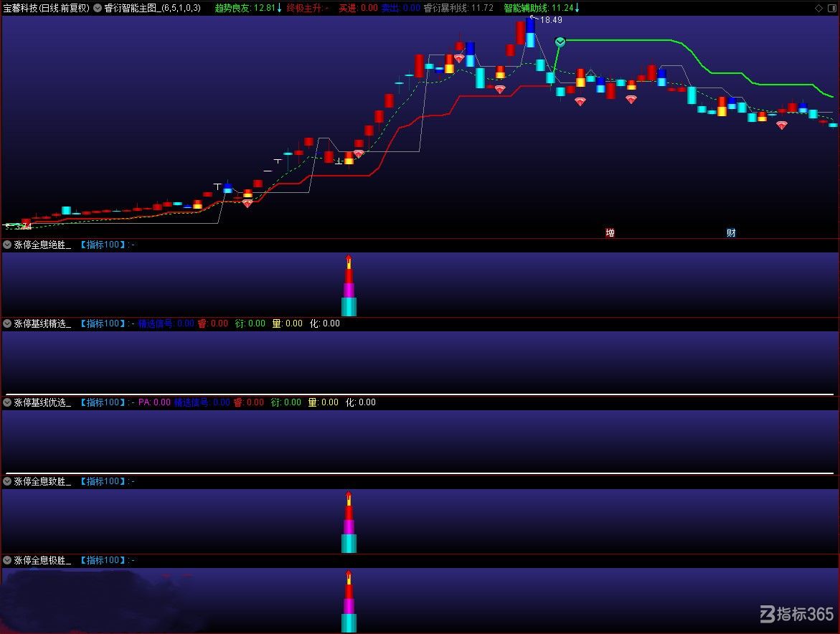This screenshot has height=634, width=840.
Task: Click 精选信号 value in 涨停基线精选_ panel
Action: point(166,323)
